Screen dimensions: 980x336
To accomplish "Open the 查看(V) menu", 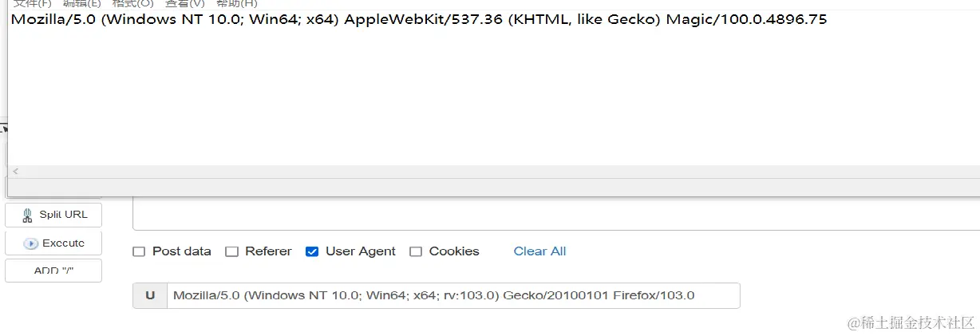I will pyautogui.click(x=184, y=4).
